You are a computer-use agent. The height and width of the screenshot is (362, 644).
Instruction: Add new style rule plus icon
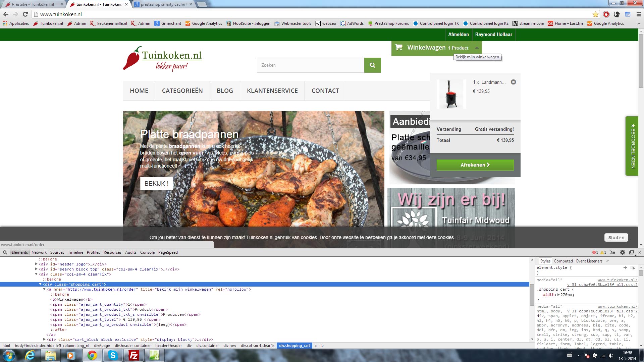click(625, 267)
